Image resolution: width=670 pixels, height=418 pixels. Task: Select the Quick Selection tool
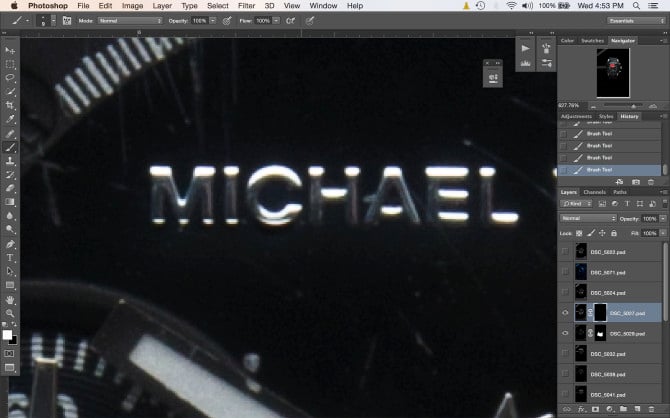10,91
